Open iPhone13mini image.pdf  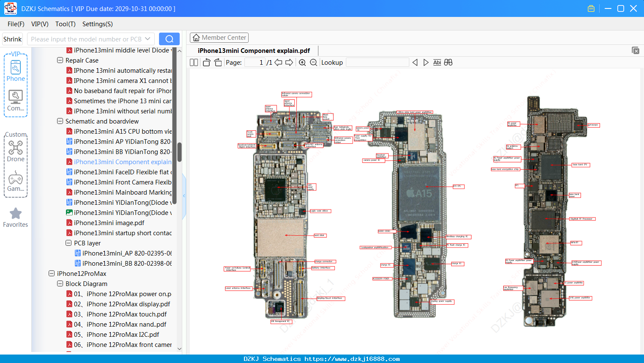point(105,223)
